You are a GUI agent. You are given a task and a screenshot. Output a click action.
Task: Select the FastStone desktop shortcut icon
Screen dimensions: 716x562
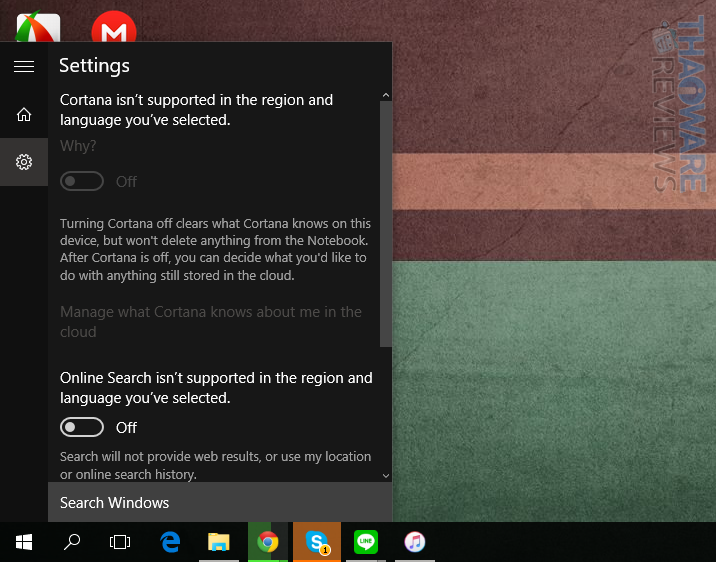(38, 26)
